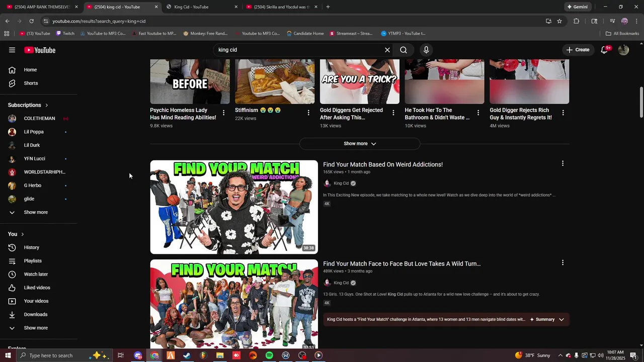The height and width of the screenshot is (362, 644).
Task: Open Candidate Home bookmark
Action: pos(305,34)
